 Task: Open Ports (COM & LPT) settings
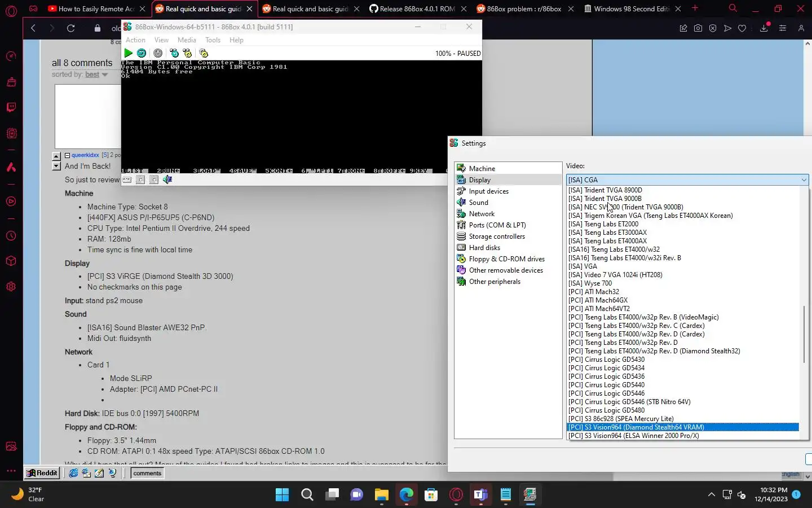pyautogui.click(x=508, y=225)
